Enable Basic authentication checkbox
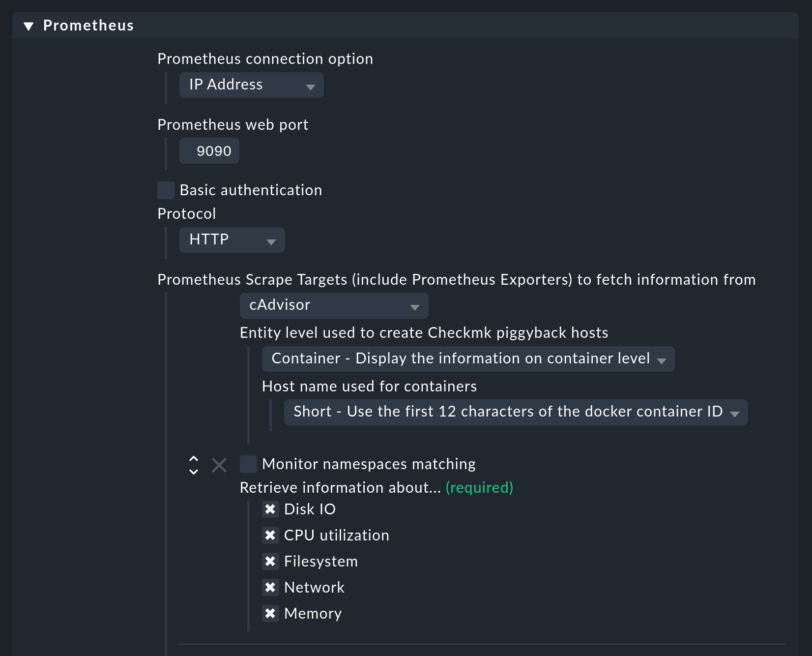Image resolution: width=812 pixels, height=656 pixels. [166, 190]
